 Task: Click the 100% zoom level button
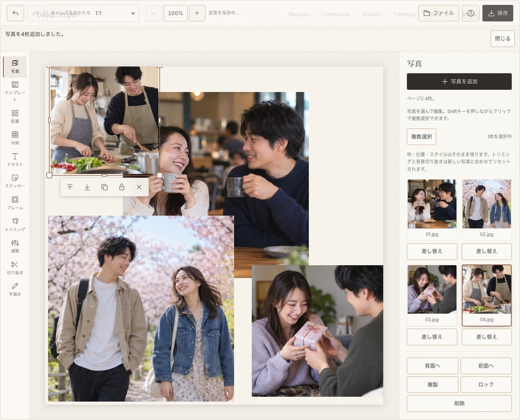point(175,13)
